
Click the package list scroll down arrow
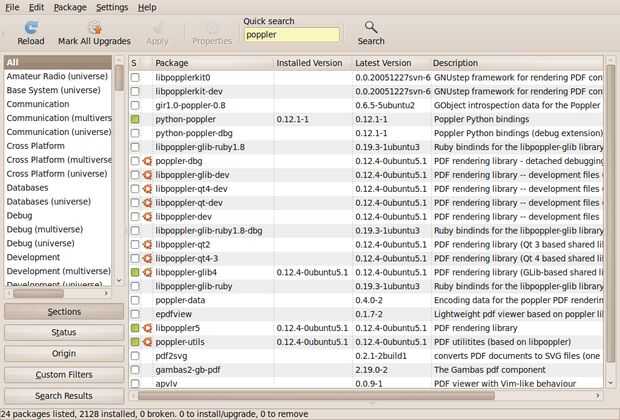[x=611, y=383]
